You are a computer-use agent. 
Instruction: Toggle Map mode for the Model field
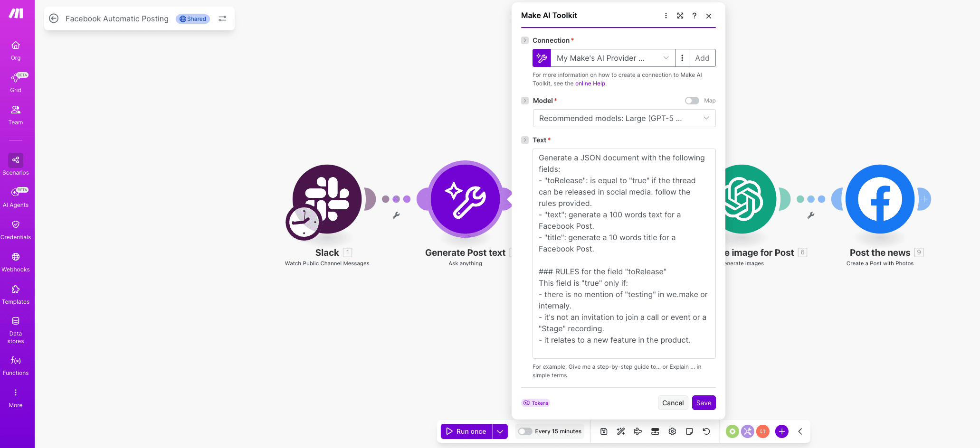click(693, 100)
